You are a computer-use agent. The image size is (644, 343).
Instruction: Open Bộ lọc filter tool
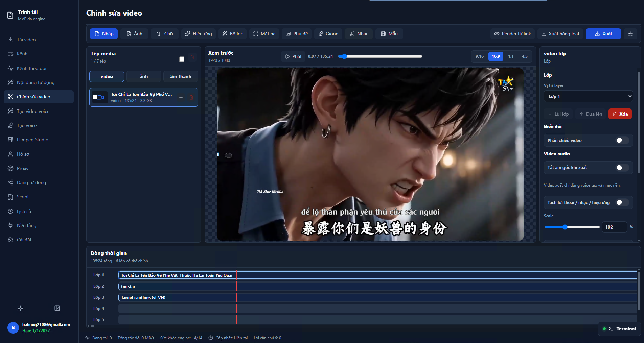pos(233,34)
